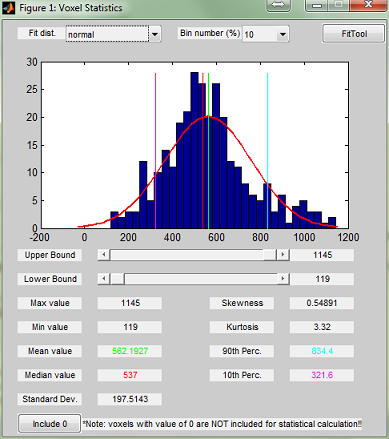The image size is (389, 439).
Task: Click the Median value 537 readout
Action: (x=130, y=375)
